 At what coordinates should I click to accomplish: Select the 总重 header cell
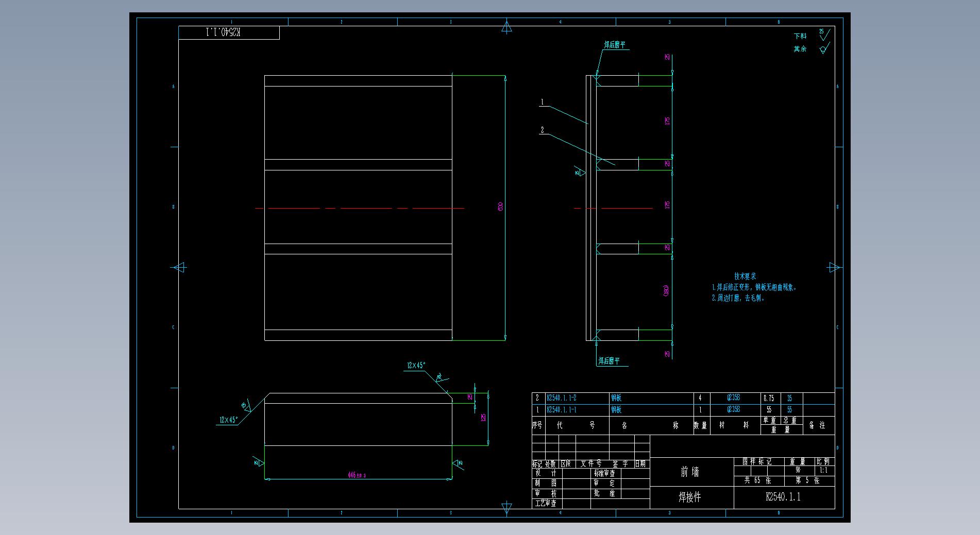point(790,420)
